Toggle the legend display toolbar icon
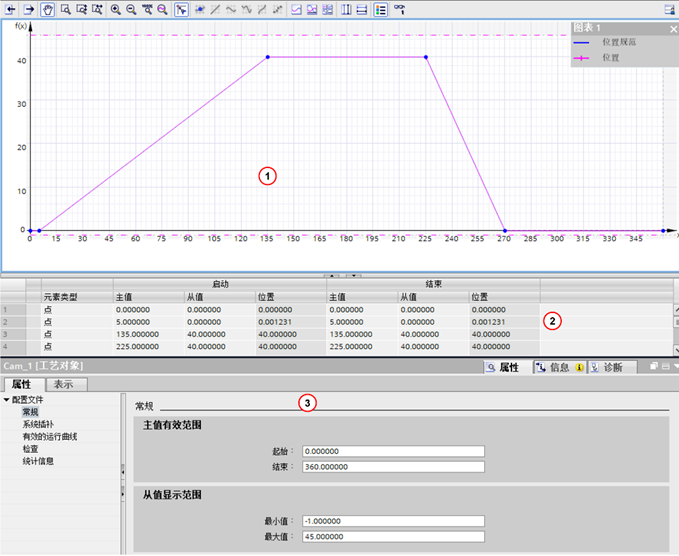This screenshot has height=556, width=679. click(381, 9)
